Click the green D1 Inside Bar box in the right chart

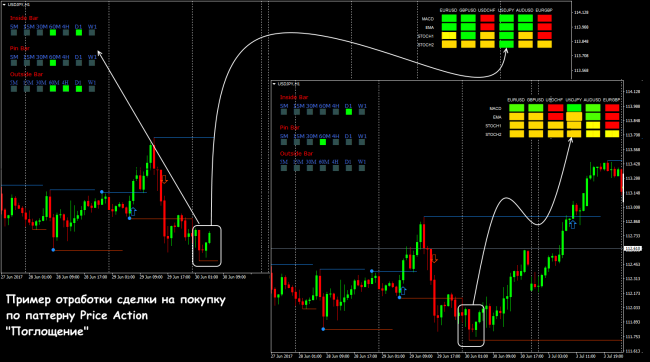[x=349, y=112]
